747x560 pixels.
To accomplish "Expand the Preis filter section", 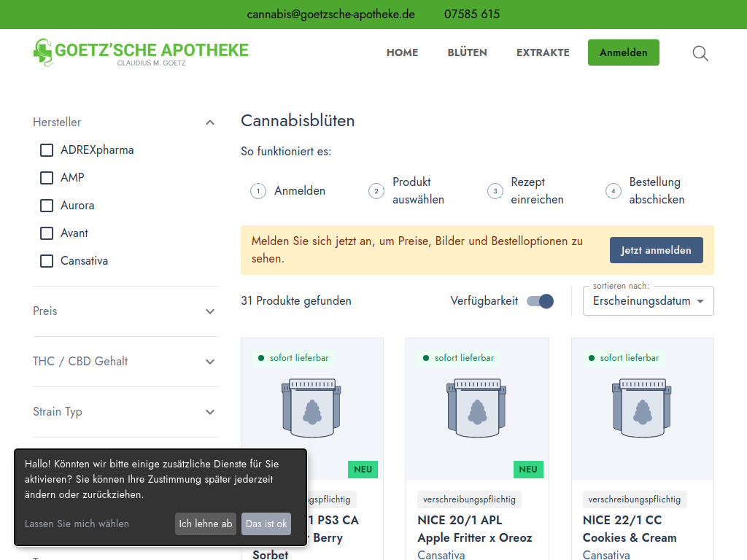I will [210, 311].
